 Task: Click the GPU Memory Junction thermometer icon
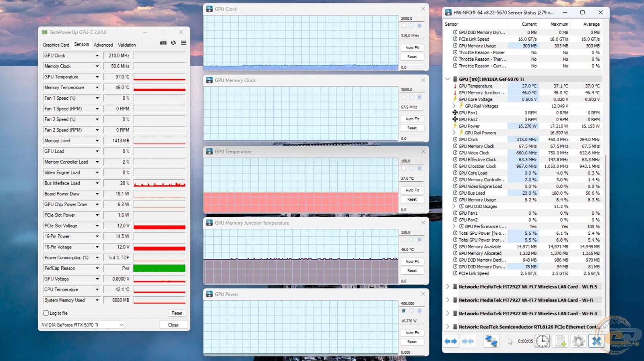tap(455, 92)
